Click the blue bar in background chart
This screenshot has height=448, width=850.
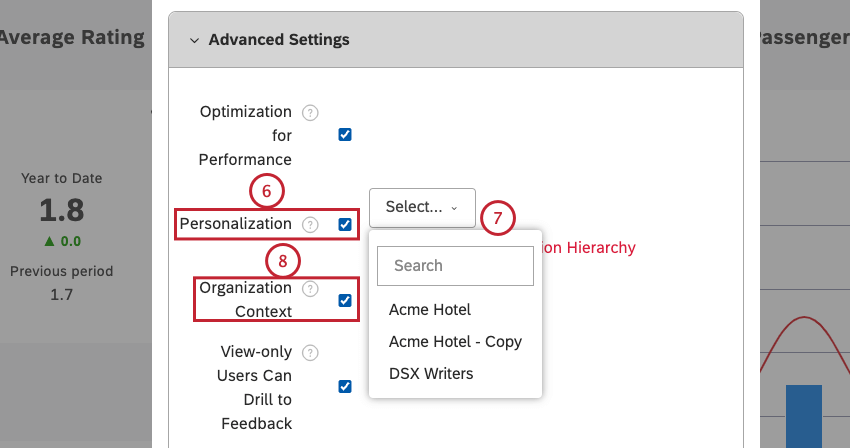(x=803, y=415)
